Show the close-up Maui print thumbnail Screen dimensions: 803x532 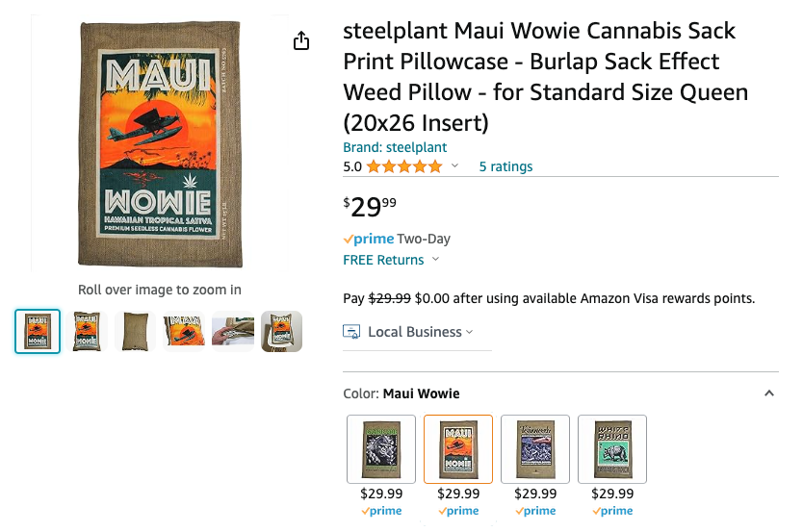click(184, 332)
